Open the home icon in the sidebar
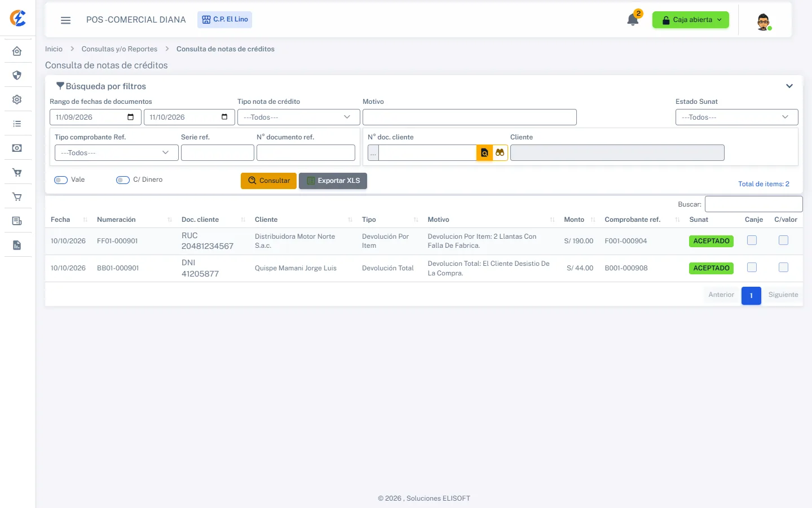This screenshot has width=812, height=508. coord(17,51)
